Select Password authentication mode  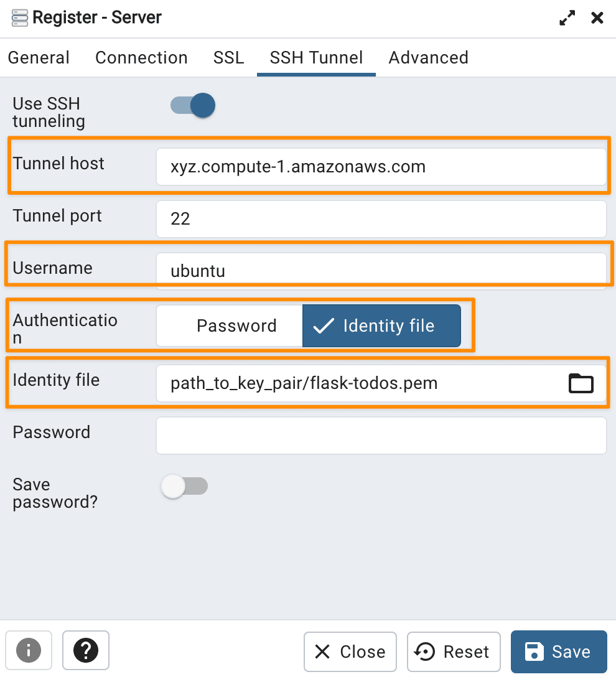click(x=236, y=325)
